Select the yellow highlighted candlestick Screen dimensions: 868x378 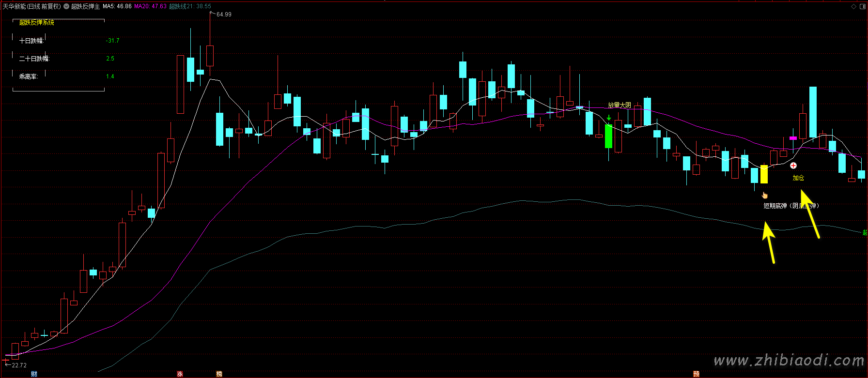[x=764, y=174]
